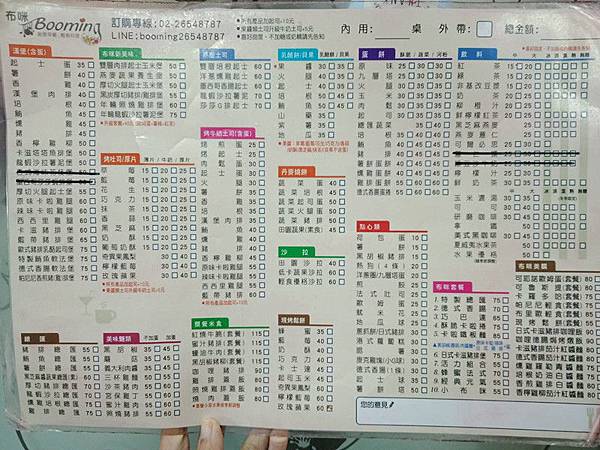Tick the 外帶 takeaway box
Image resolution: width=600 pixels, height=450 pixels.
(x=484, y=29)
